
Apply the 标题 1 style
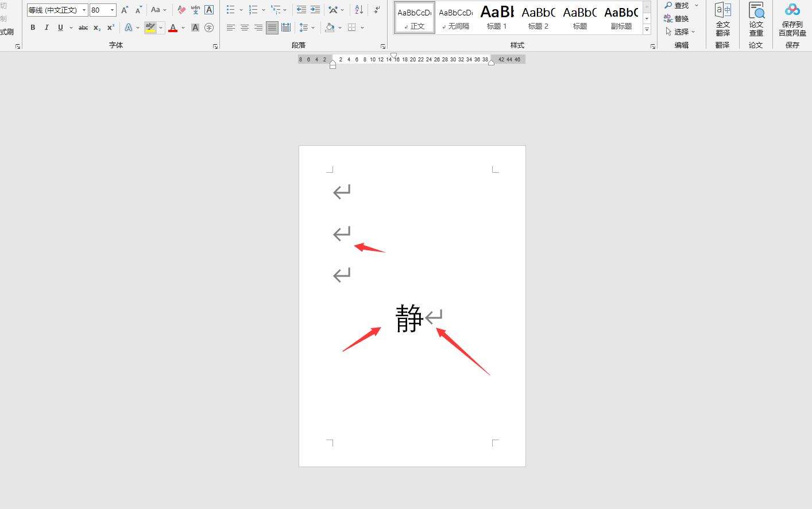(497, 17)
